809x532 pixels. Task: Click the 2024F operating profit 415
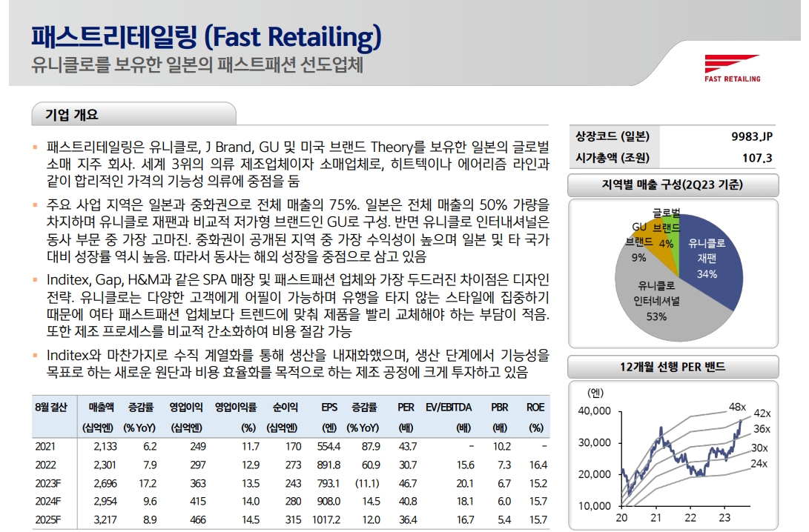pyautogui.click(x=197, y=501)
